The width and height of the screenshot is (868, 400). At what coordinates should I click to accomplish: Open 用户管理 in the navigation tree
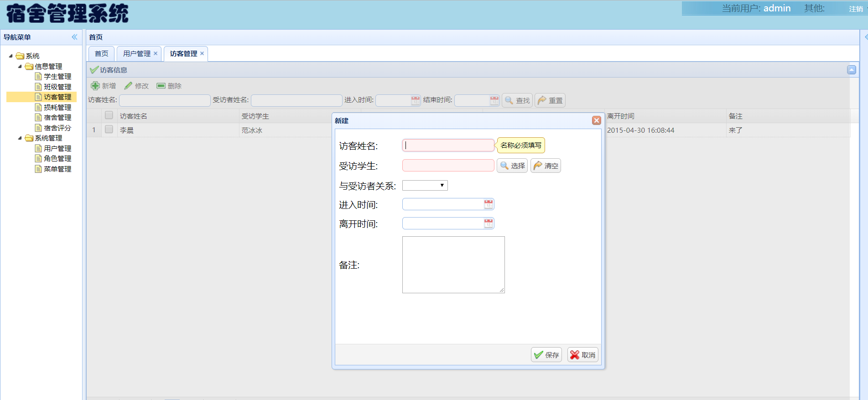coord(57,148)
